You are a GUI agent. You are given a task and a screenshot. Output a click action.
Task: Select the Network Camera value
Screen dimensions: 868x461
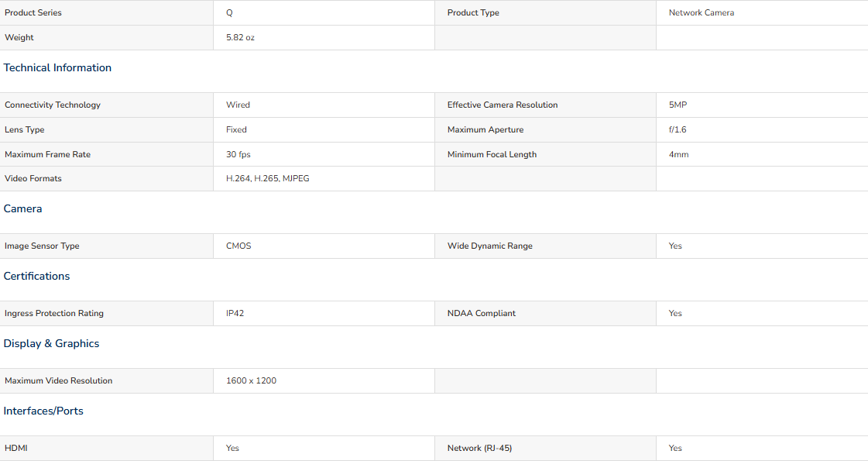[702, 12]
